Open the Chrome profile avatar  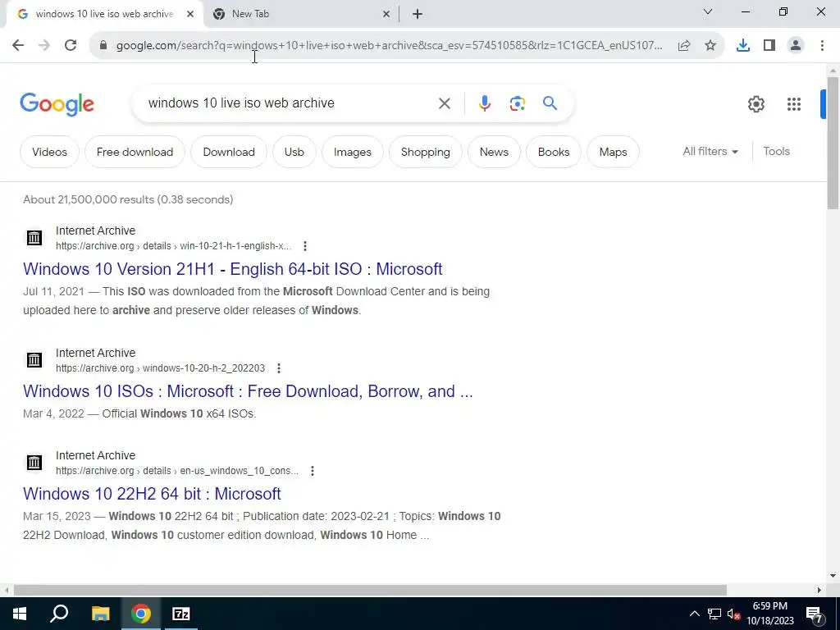click(796, 46)
